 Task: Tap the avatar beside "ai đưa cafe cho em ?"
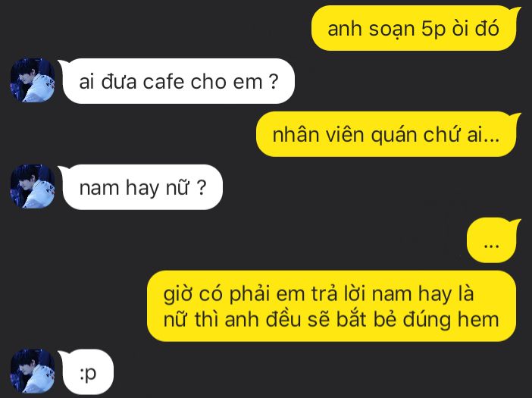(x=33, y=80)
